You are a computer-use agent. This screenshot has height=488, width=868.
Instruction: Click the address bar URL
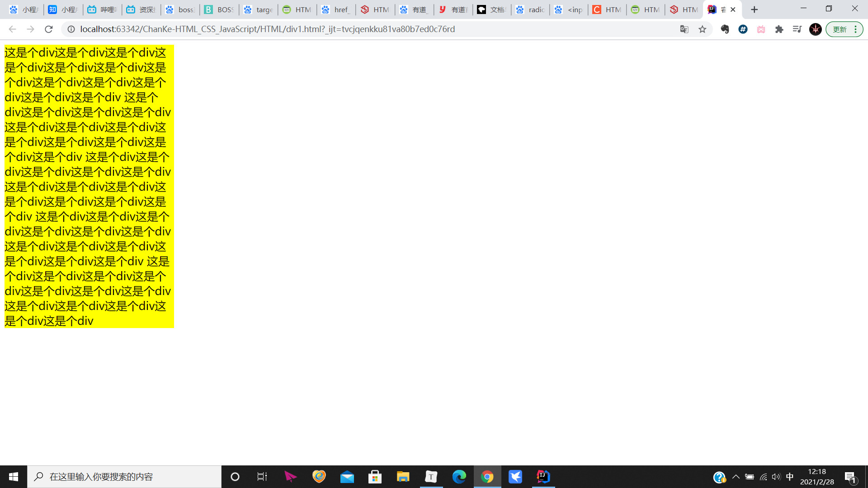tap(267, 29)
